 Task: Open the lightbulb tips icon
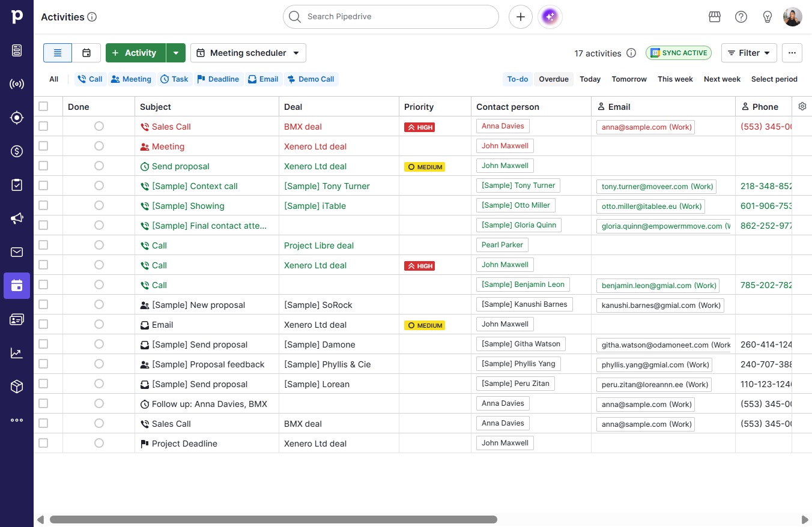click(x=768, y=17)
